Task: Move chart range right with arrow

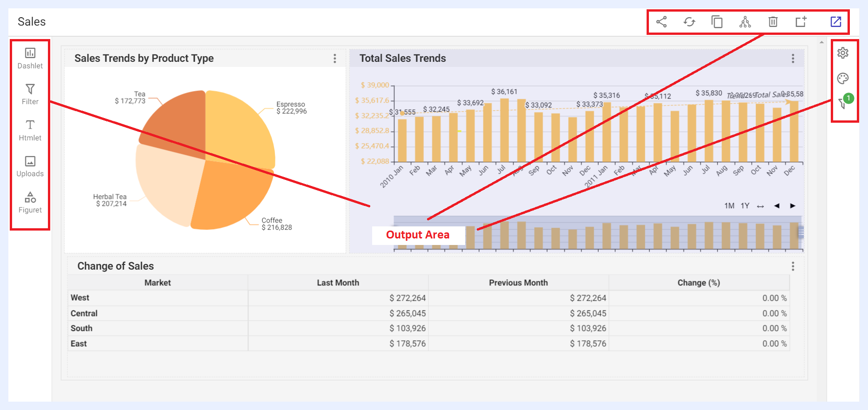Action: [793, 206]
